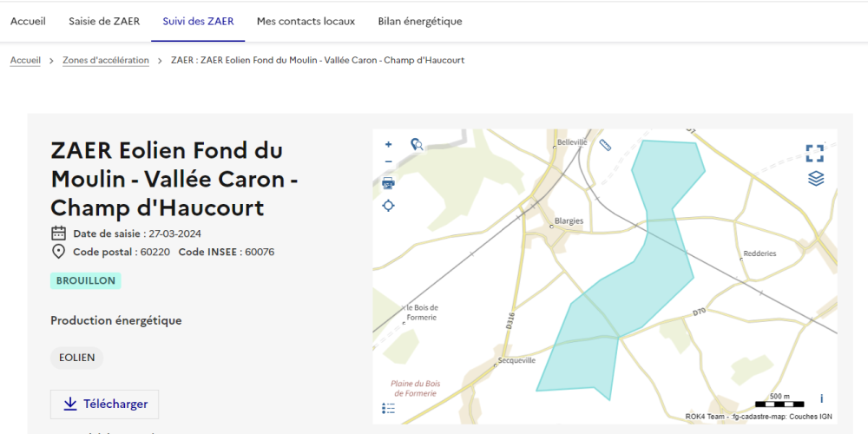Select the Suivi des ZAER tab
This screenshot has width=868, height=434.
tap(198, 21)
